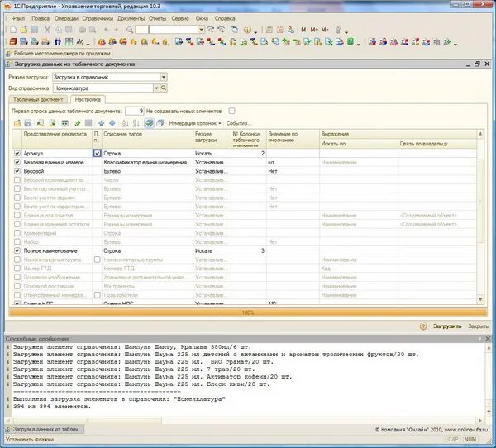Click the Open file folder icon in top toolbar
496x448 pixels.
24,30
